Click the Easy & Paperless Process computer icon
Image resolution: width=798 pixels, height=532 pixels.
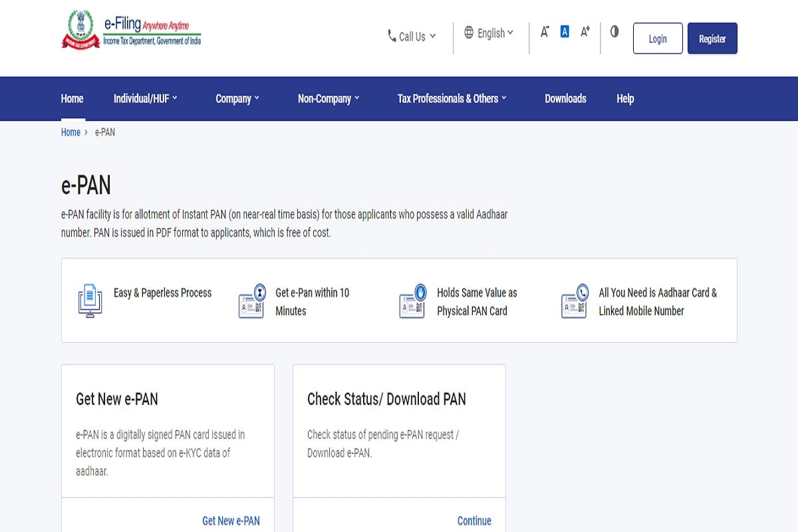90,301
